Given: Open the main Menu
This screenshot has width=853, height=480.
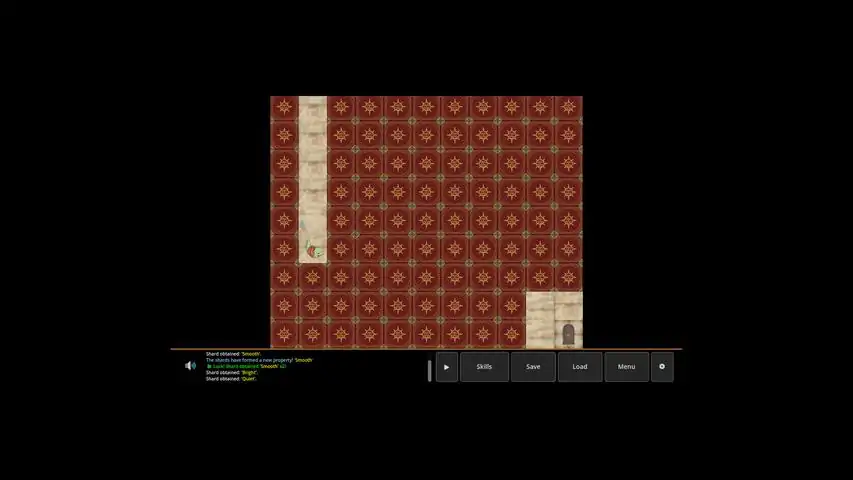Looking at the screenshot, I should (x=626, y=367).
